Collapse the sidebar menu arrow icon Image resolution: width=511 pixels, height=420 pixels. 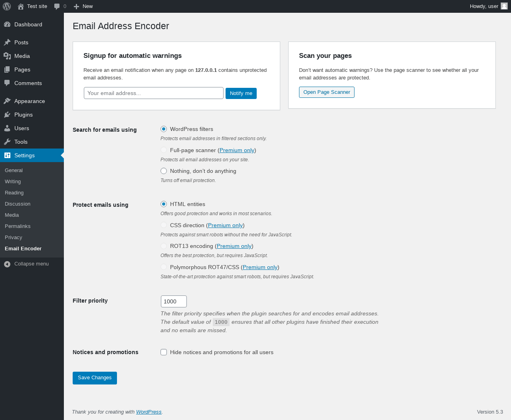[x=7, y=264]
